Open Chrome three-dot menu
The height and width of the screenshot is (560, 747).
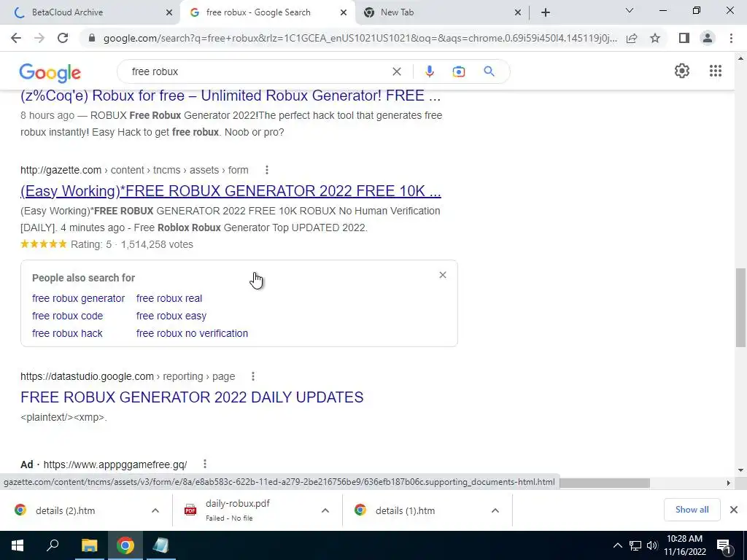point(731,38)
